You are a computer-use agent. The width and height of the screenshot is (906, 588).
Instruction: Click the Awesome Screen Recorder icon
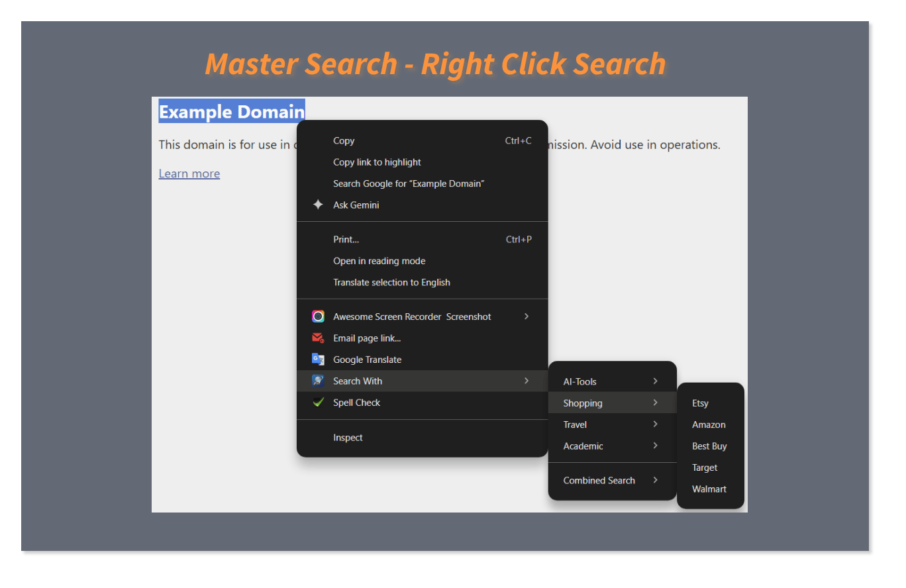coord(318,317)
